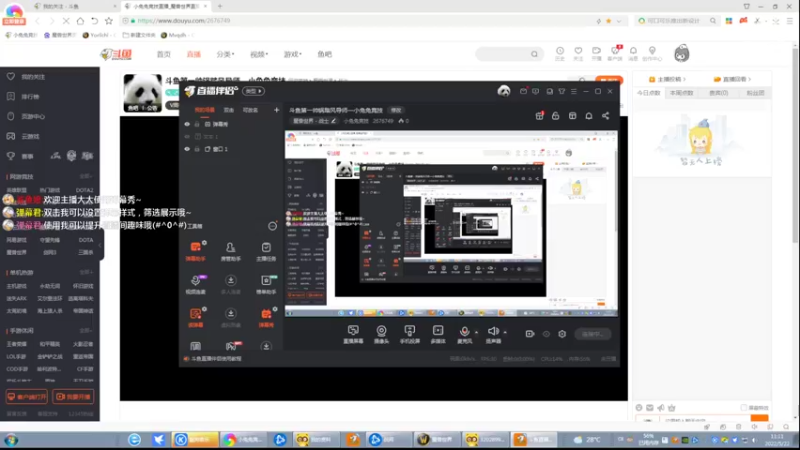Open the mode switcher next to app logo

pos(253,91)
